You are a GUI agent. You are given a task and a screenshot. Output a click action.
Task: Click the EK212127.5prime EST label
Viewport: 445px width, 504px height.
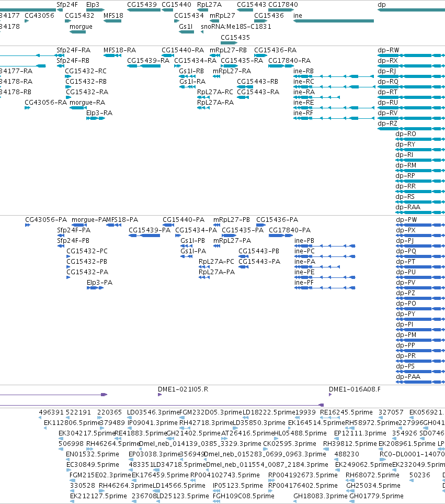coord(98,496)
